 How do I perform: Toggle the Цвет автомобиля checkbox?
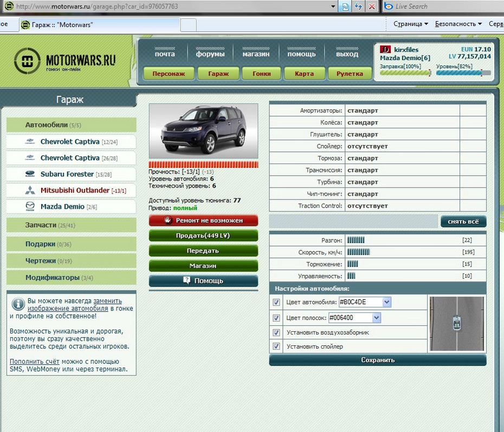pyautogui.click(x=276, y=302)
